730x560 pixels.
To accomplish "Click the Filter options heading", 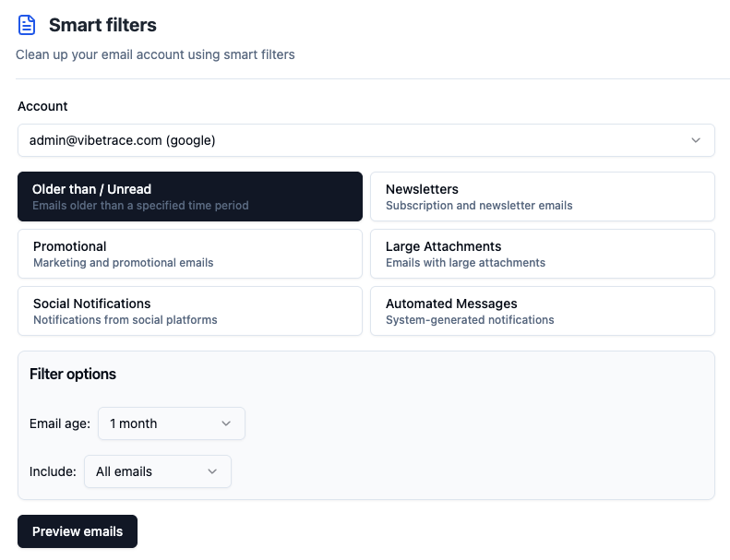I will (73, 374).
